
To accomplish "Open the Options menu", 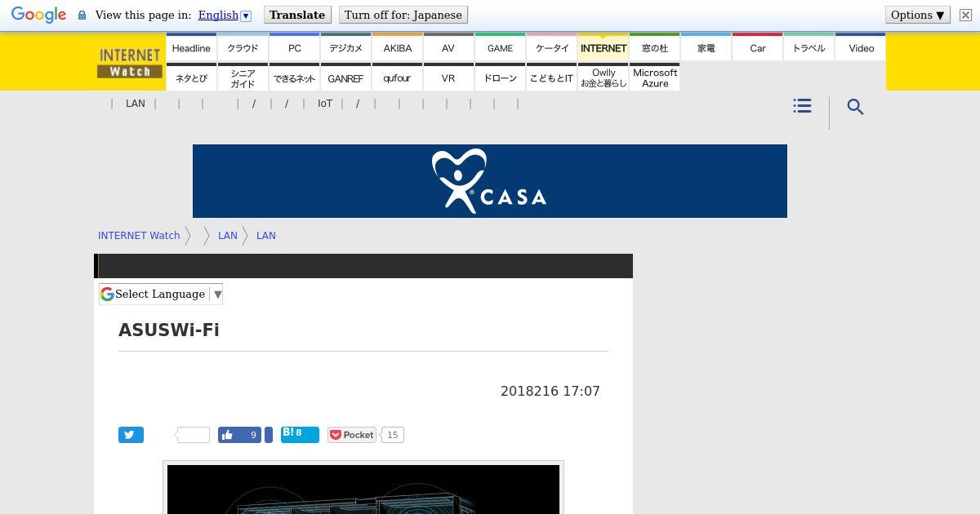I will coord(918,15).
